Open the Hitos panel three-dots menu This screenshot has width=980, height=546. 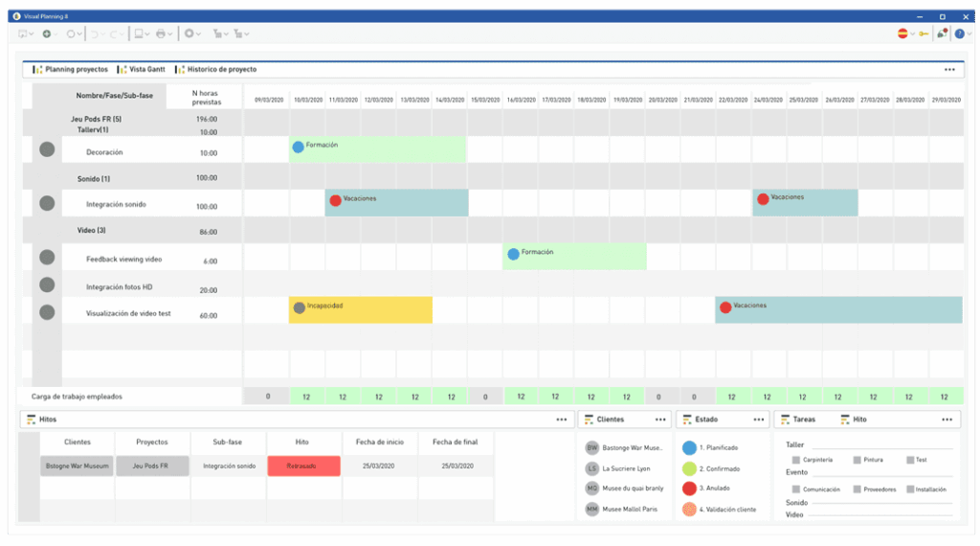561,420
